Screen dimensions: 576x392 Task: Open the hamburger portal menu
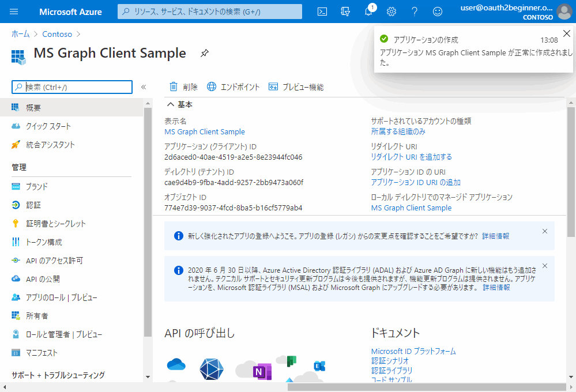[14, 12]
